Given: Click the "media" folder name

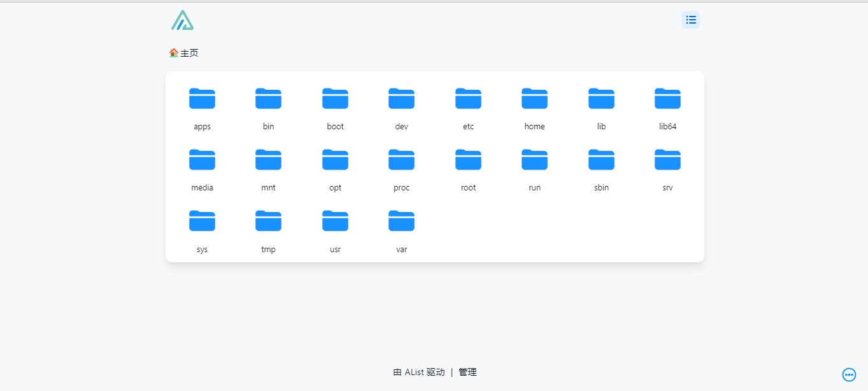Looking at the screenshot, I should point(202,188).
